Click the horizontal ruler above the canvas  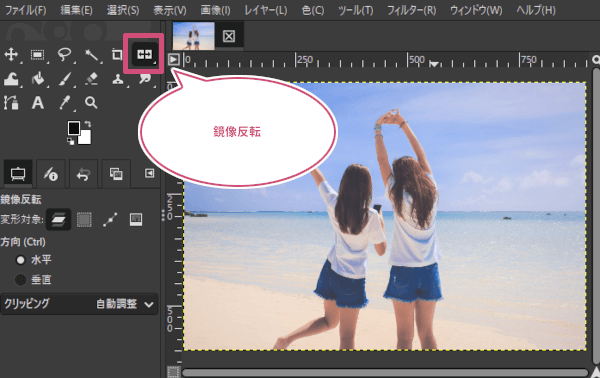pyautogui.click(x=385, y=60)
